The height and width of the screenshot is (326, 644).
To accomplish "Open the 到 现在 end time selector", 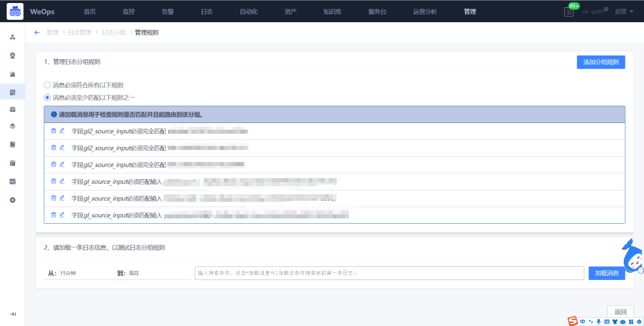I will (x=152, y=273).
